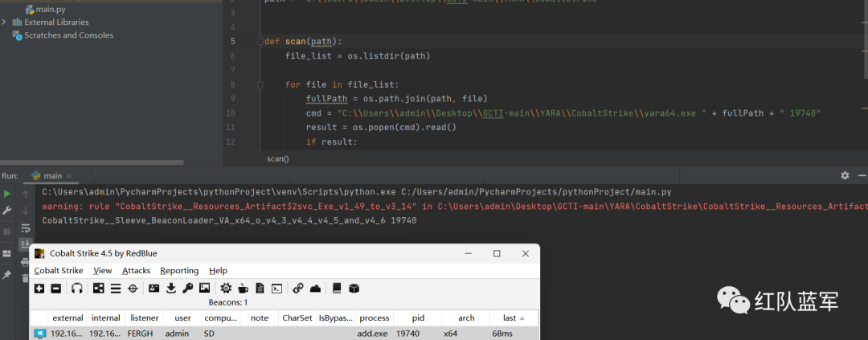Screen dimensions: 868x340
Task: Switch to target table crosshair icon
Action: (133, 288)
